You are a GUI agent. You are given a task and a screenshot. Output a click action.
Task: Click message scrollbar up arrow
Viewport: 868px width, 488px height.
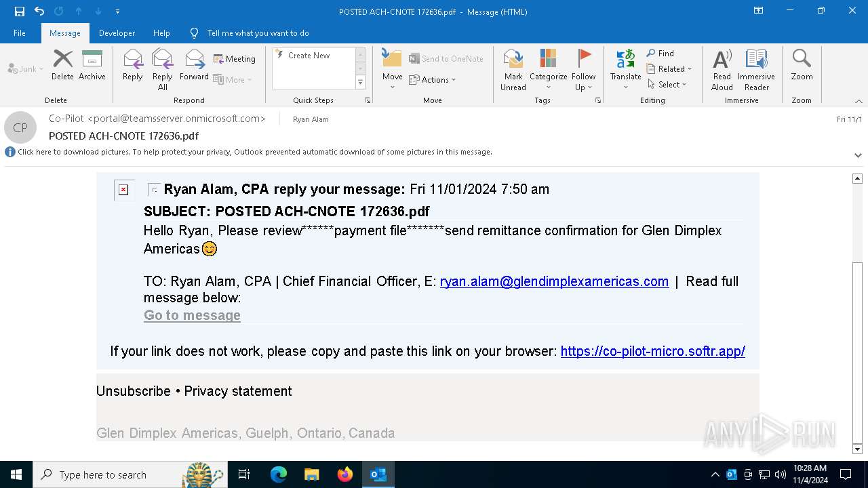coord(857,178)
